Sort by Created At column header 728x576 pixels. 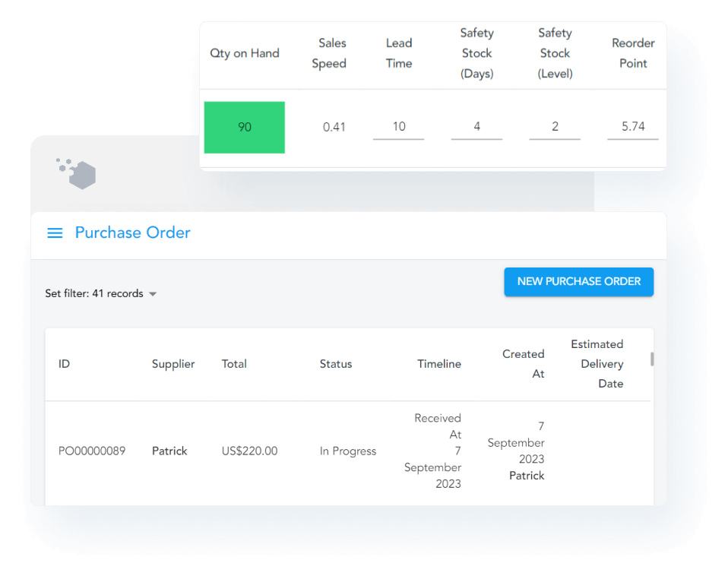pyautogui.click(x=523, y=364)
